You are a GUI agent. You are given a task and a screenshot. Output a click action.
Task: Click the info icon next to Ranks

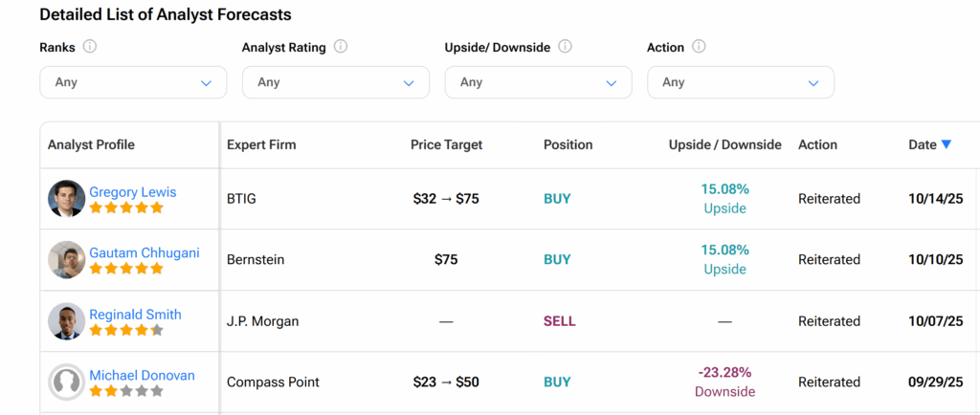click(90, 47)
